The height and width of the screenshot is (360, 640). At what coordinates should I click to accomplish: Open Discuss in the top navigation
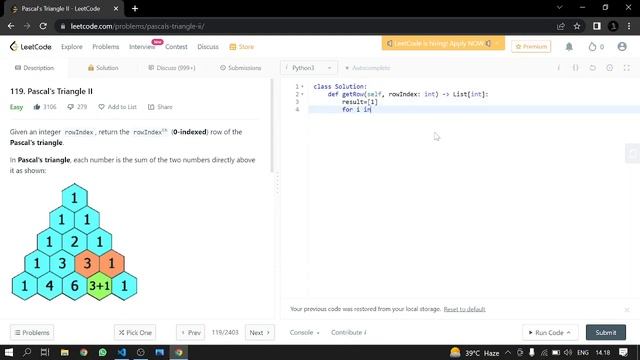208,47
